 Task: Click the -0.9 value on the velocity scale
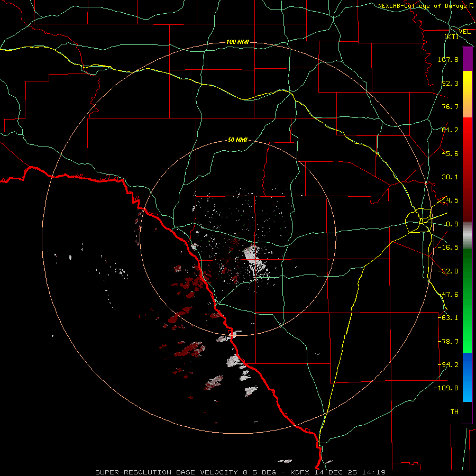pos(450,224)
